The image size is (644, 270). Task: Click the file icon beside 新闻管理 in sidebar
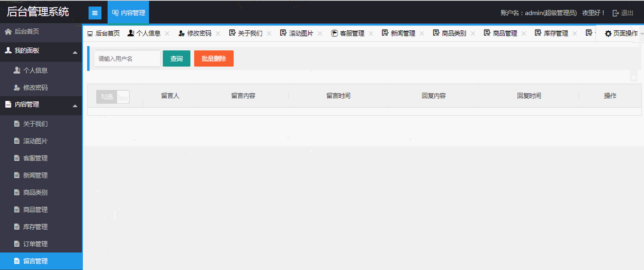(16, 175)
